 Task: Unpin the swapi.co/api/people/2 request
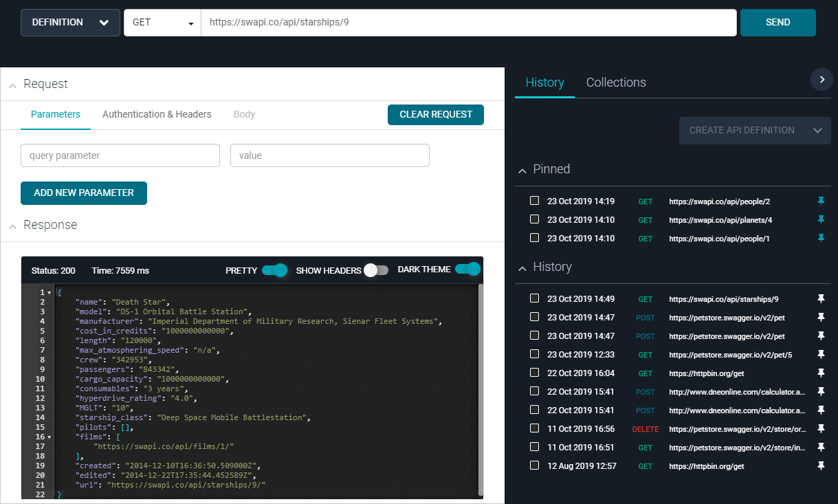coord(821,201)
